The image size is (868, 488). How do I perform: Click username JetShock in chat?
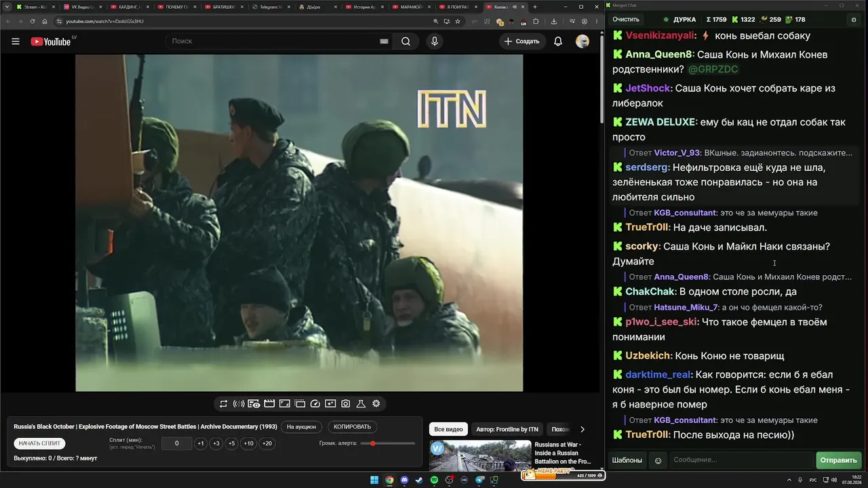coord(648,88)
